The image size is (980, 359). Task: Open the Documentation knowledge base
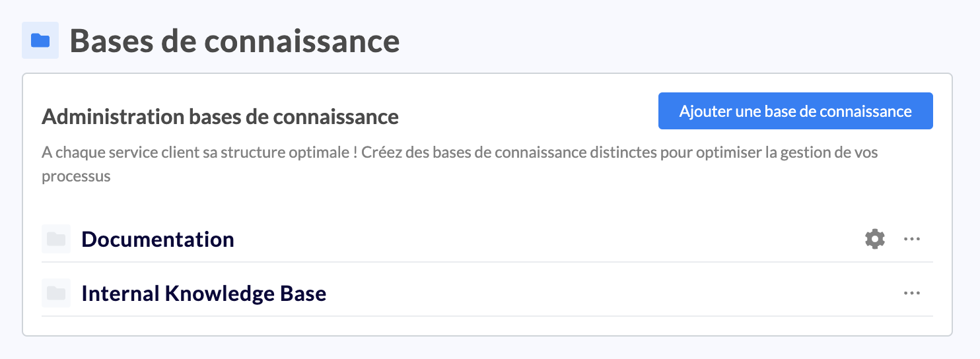click(x=158, y=239)
